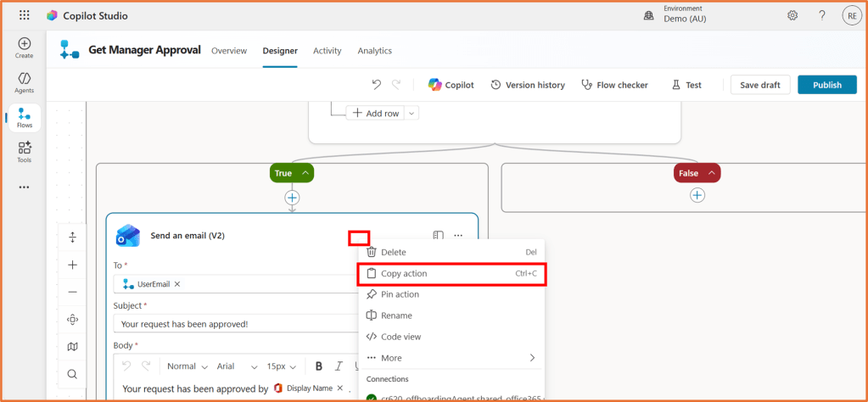Toggle bold in body editor

319,366
